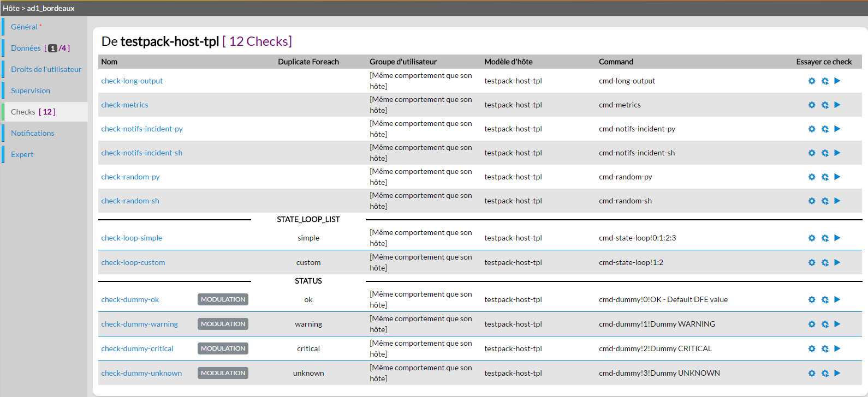Click the play arrow in check-random-sh row
This screenshot has width=868, height=397.
[x=837, y=201]
